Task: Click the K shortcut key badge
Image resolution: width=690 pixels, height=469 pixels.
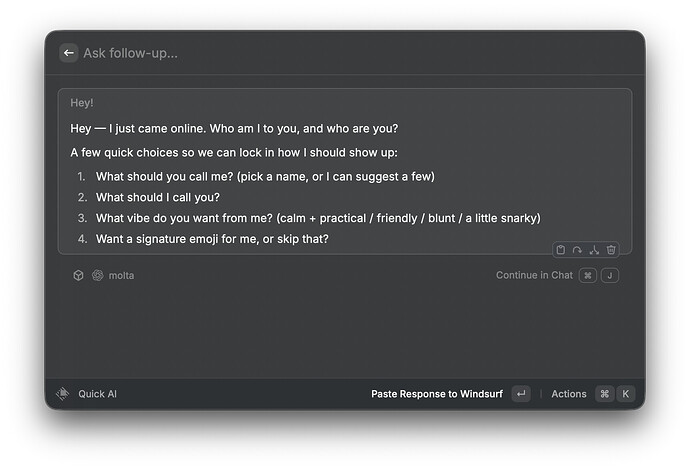Action: [x=626, y=394]
